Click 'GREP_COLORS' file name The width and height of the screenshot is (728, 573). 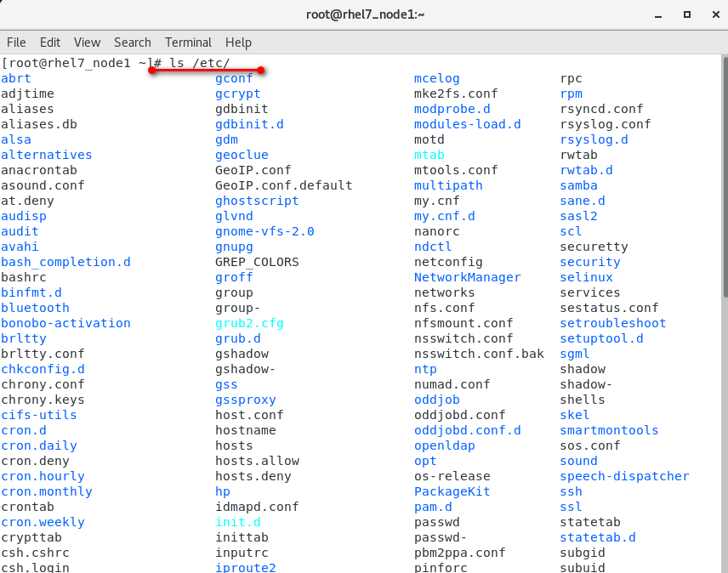(257, 262)
